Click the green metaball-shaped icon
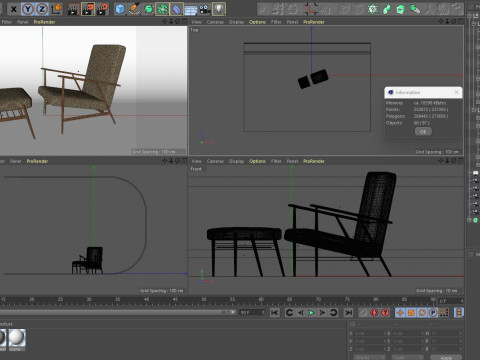This screenshot has width=480, height=360. point(387,9)
